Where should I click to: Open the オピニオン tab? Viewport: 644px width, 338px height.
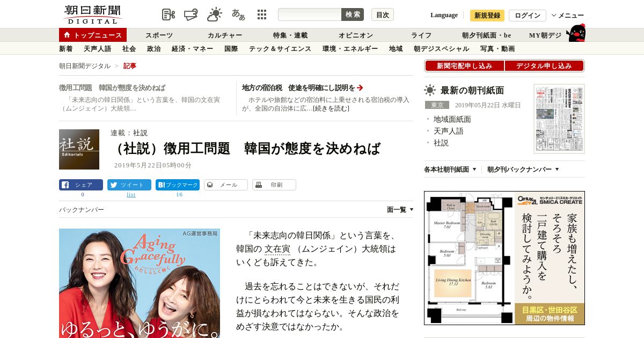(x=356, y=35)
